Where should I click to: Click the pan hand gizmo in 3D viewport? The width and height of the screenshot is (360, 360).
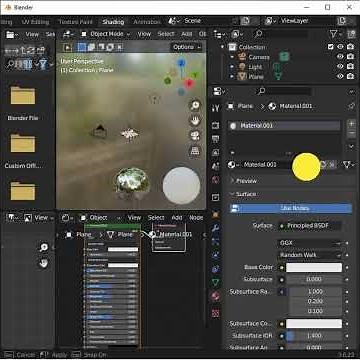click(195, 120)
